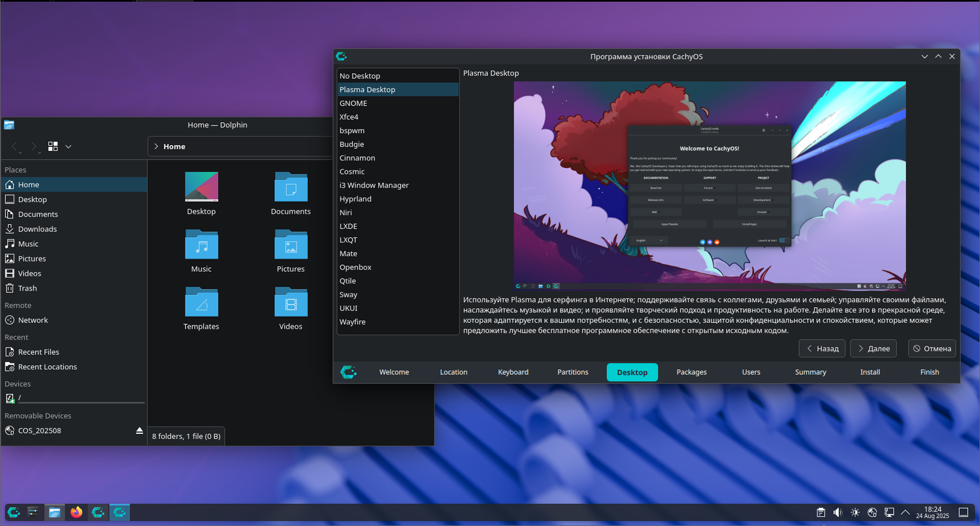Open Recent Files in Dolphin sidebar
980x526 pixels.
(x=74, y=352)
